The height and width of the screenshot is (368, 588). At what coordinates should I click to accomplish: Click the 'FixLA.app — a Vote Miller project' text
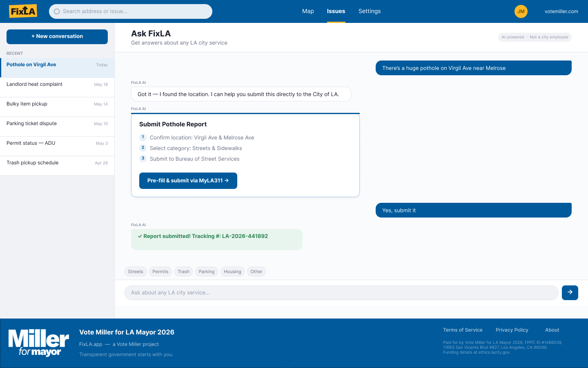119,344
